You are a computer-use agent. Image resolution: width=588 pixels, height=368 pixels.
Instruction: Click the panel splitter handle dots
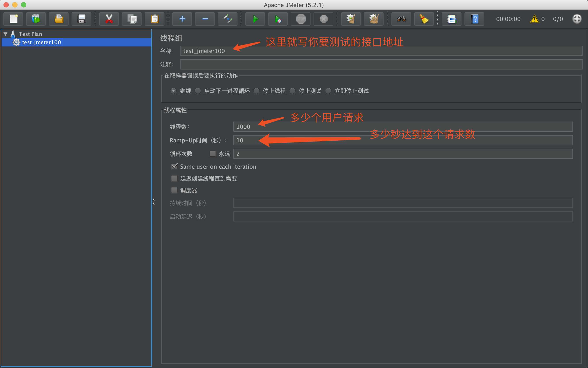pyautogui.click(x=154, y=202)
